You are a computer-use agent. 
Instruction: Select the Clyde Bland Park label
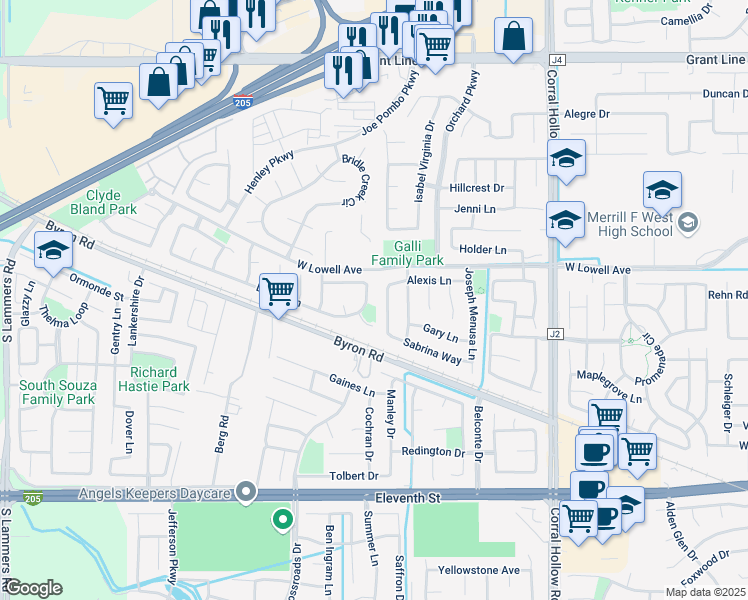(x=104, y=202)
